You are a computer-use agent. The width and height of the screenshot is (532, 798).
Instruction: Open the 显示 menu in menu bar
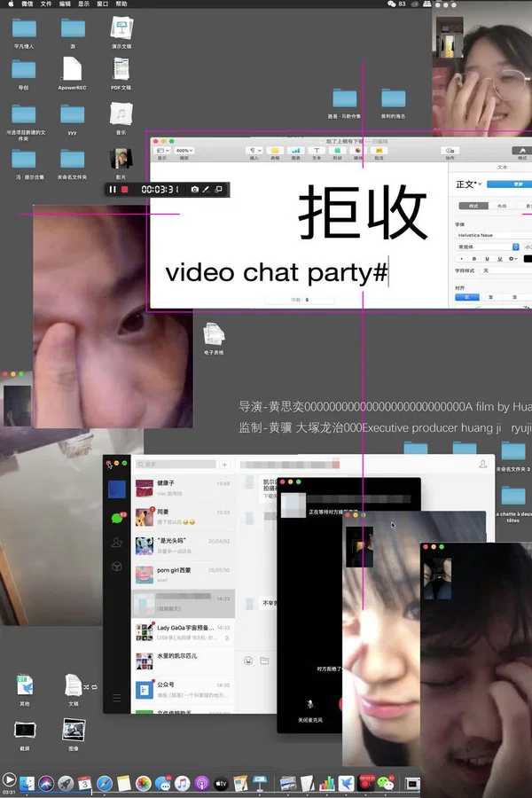click(x=83, y=4)
